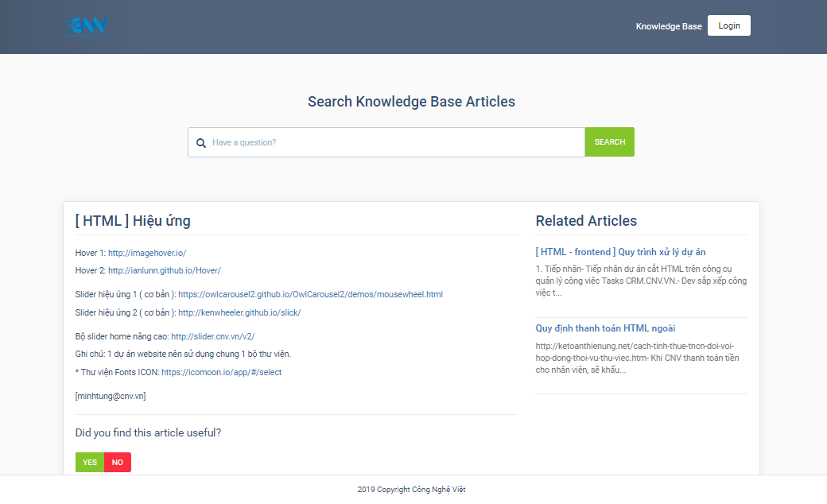Click the 'Slider hiệu ứng 2 ( cơ bản ):' label
This screenshot has width=827, height=504.
(126, 312)
